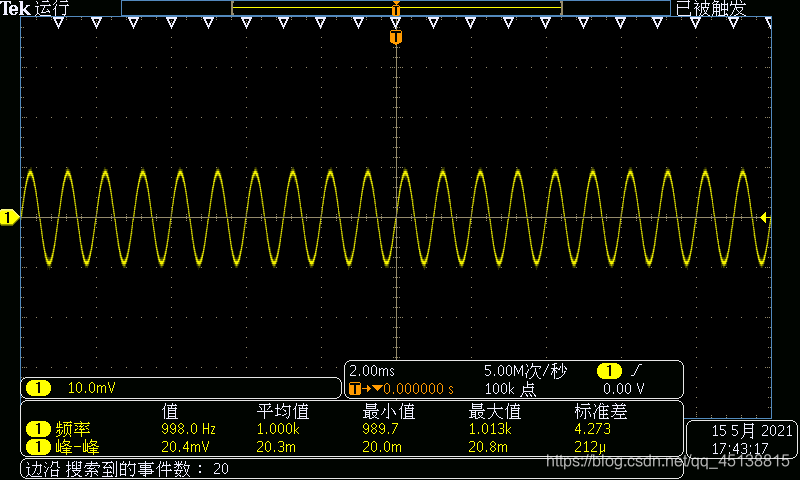Click the 212µ standard deviation value
The height and width of the screenshot is (480, 800).
coord(590,447)
